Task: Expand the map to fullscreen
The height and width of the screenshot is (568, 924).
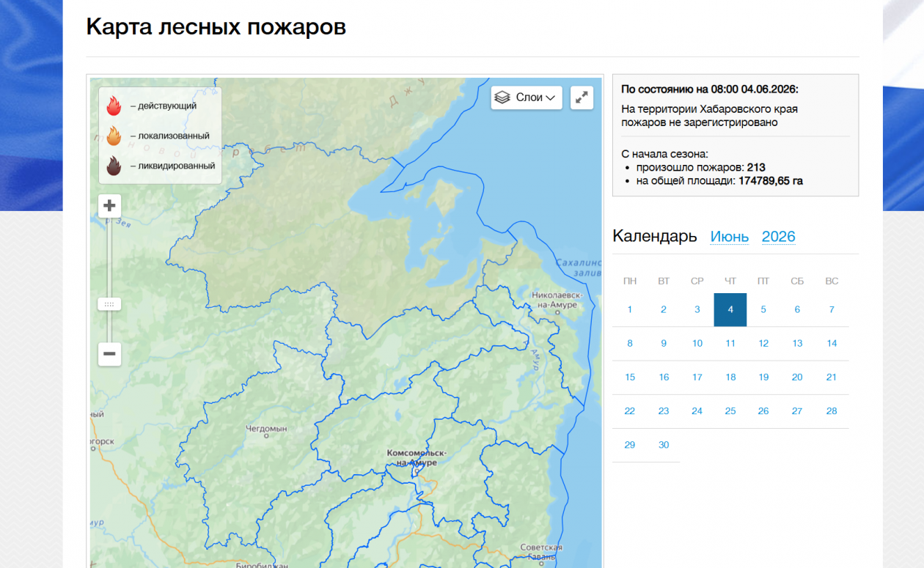Action: coord(582,97)
